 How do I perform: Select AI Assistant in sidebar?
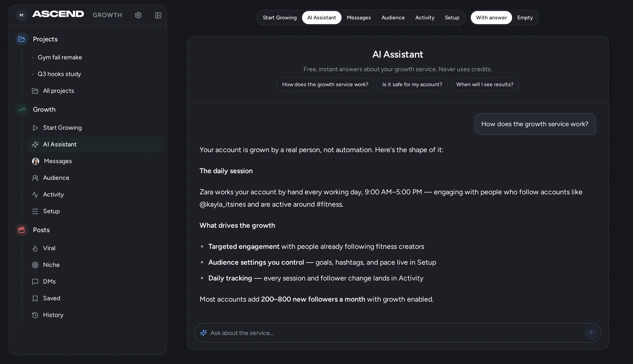[96, 145]
